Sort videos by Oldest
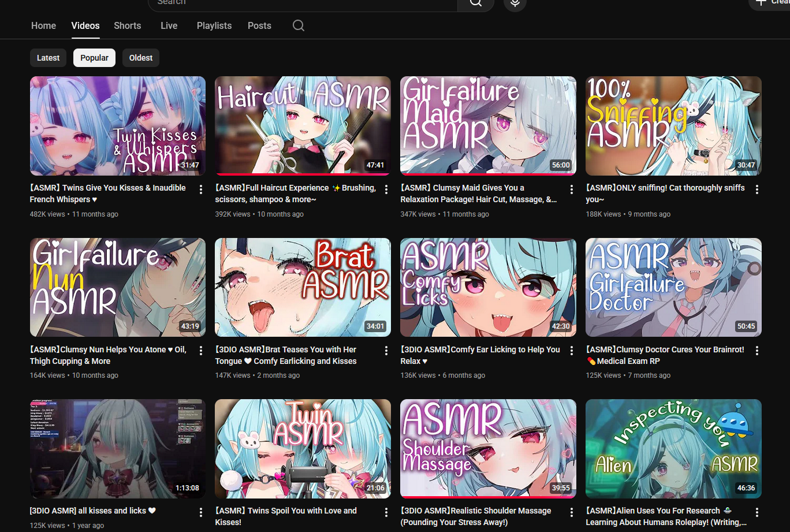Screen dimensions: 790x532 point(141,58)
